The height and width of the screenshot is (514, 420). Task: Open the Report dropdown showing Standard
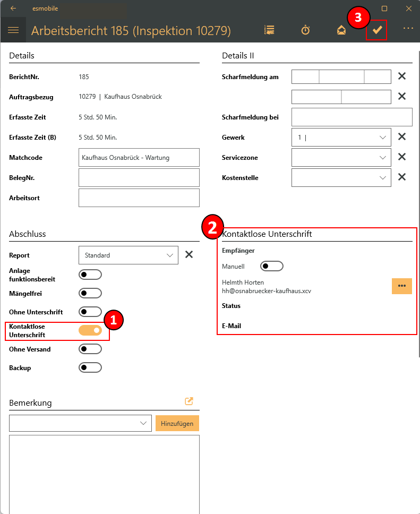[x=128, y=255]
